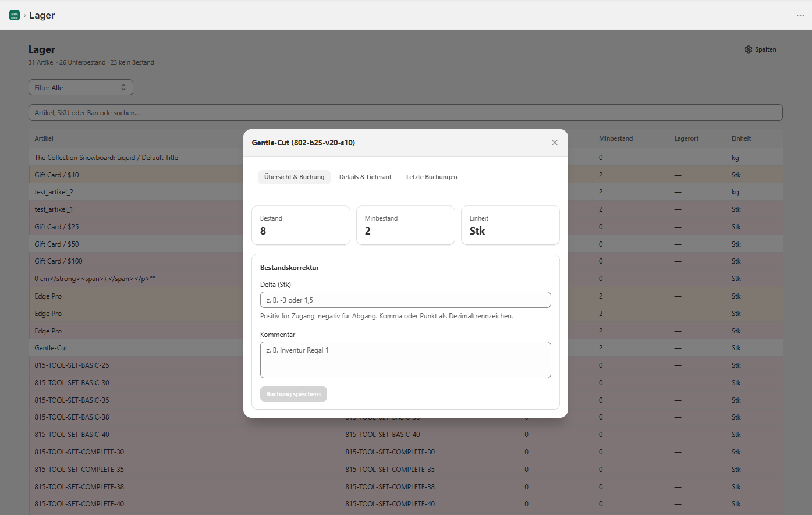Click the article count summary under Lager

coord(91,62)
